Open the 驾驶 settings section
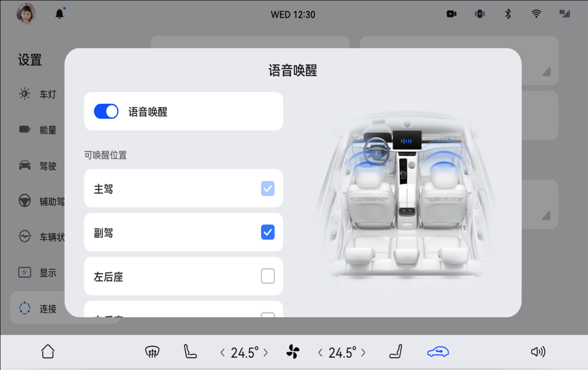The width and height of the screenshot is (588, 370). (x=38, y=166)
